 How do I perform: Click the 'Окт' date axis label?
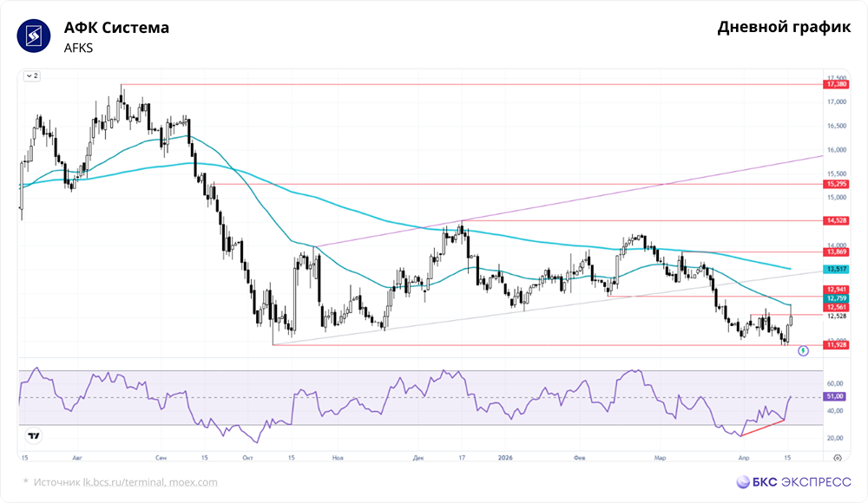click(247, 458)
